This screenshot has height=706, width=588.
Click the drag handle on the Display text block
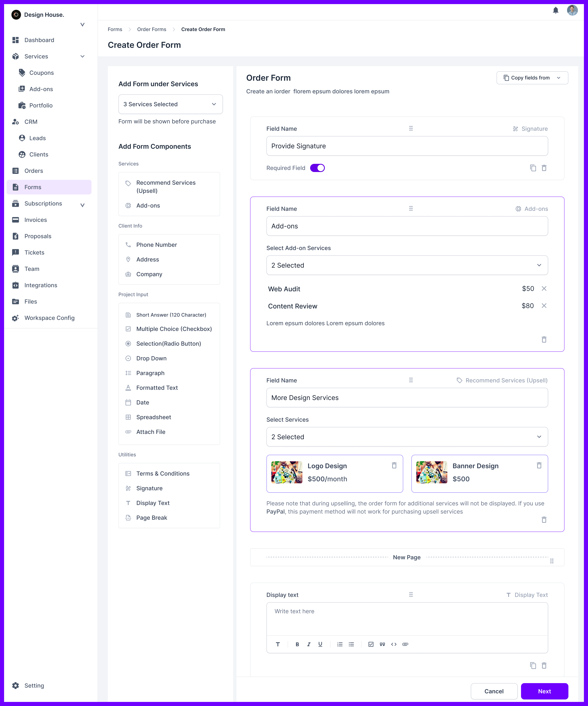click(411, 594)
